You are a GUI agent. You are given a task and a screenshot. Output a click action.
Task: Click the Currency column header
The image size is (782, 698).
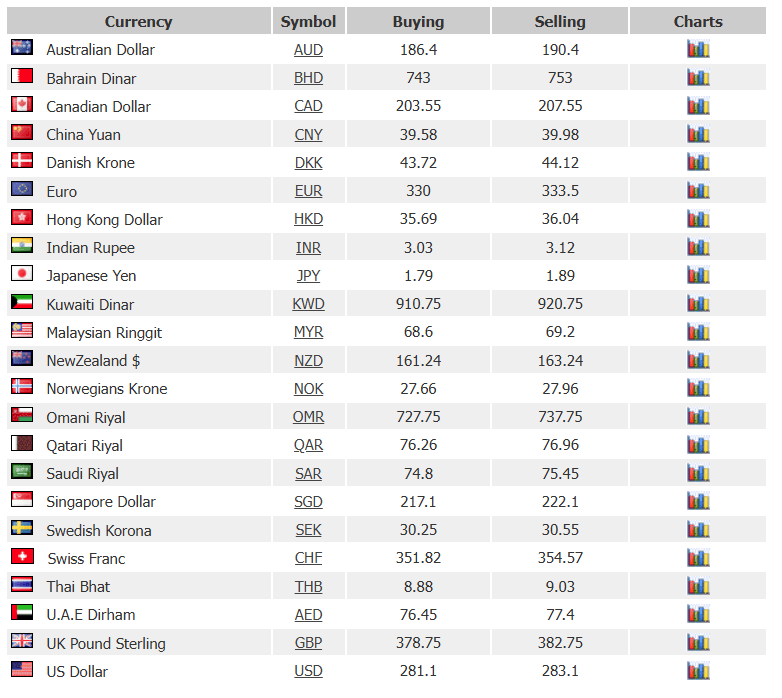click(139, 21)
